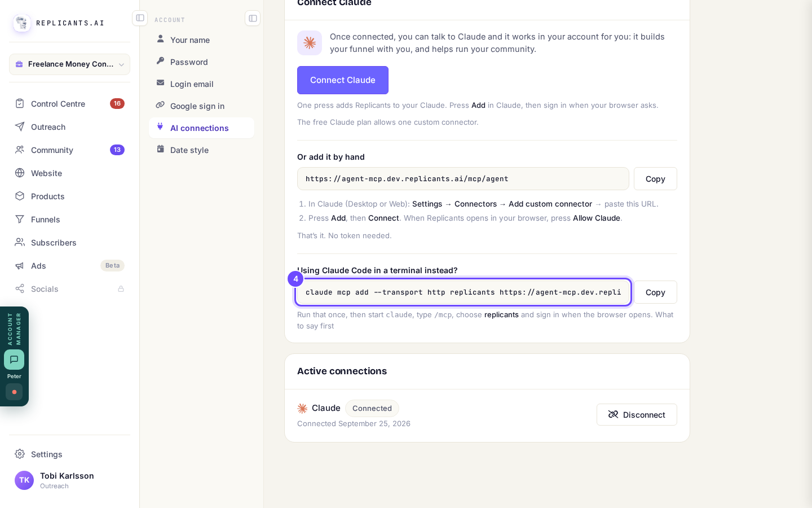
Task: Click the Settings gear icon
Action: (20, 454)
